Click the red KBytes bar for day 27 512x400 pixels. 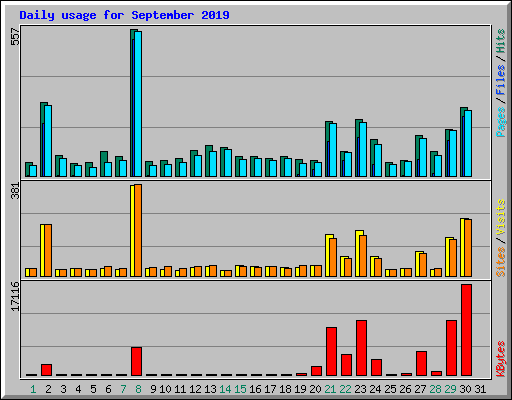pyautogui.click(x=421, y=364)
